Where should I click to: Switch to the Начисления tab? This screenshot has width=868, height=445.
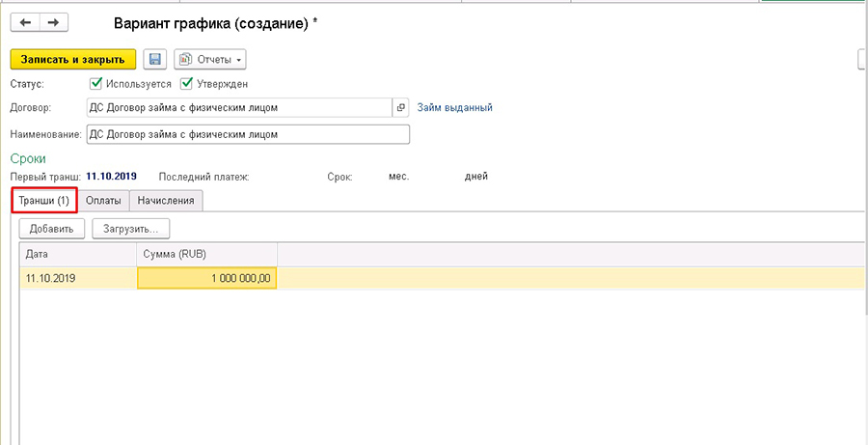(166, 201)
